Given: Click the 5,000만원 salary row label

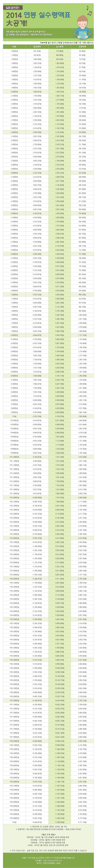Looking at the screenshot, I should pos(14,213).
